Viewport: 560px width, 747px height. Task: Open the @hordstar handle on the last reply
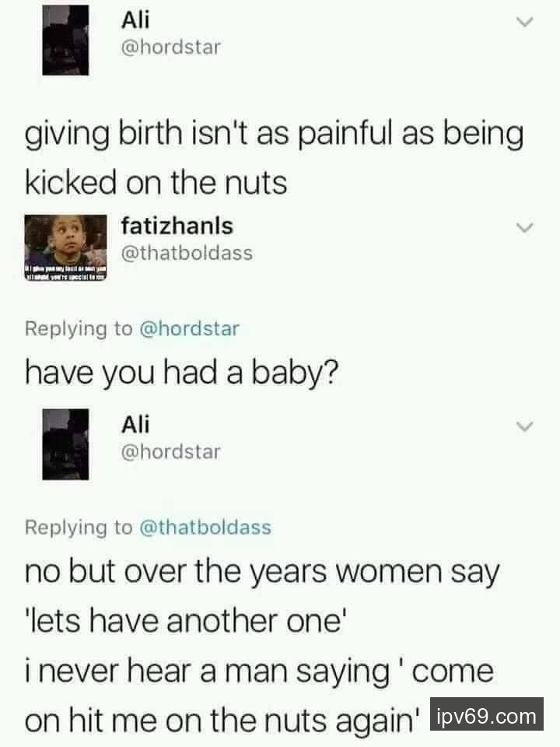tap(171, 451)
